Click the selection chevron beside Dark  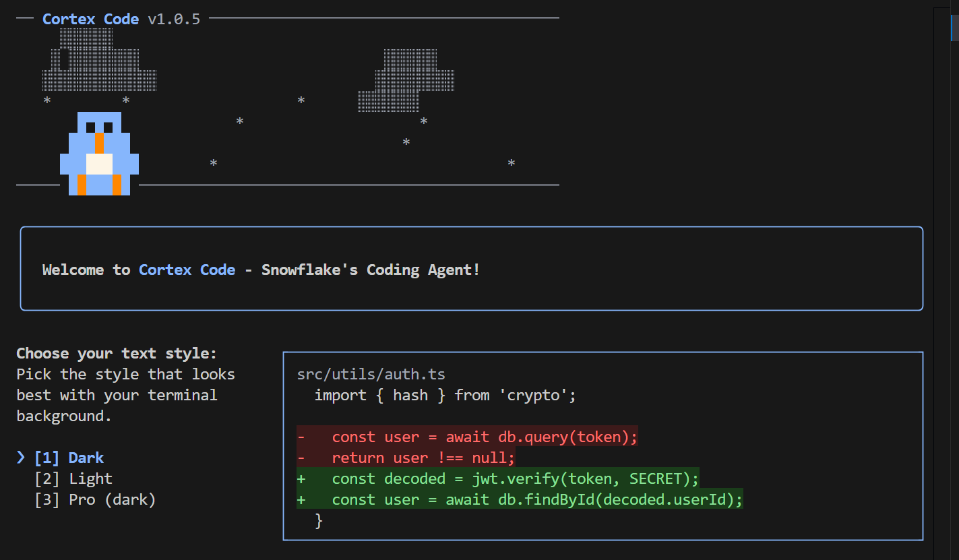pyautogui.click(x=21, y=458)
